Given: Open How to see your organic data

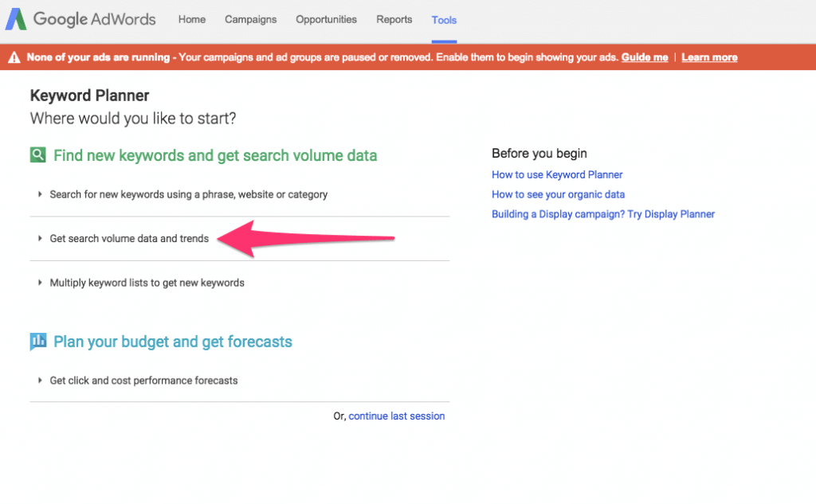Looking at the screenshot, I should [x=558, y=194].
